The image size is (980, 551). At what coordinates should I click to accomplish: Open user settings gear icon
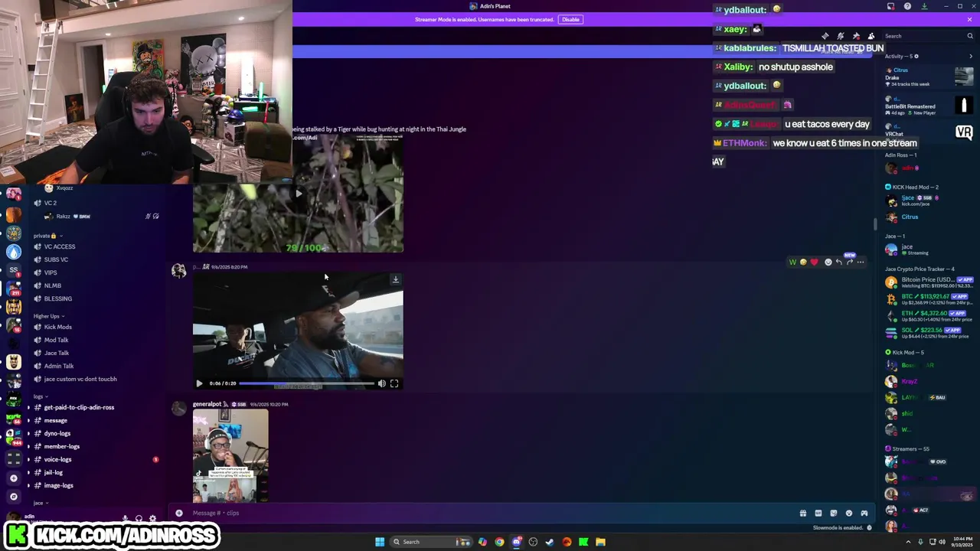[x=152, y=518]
